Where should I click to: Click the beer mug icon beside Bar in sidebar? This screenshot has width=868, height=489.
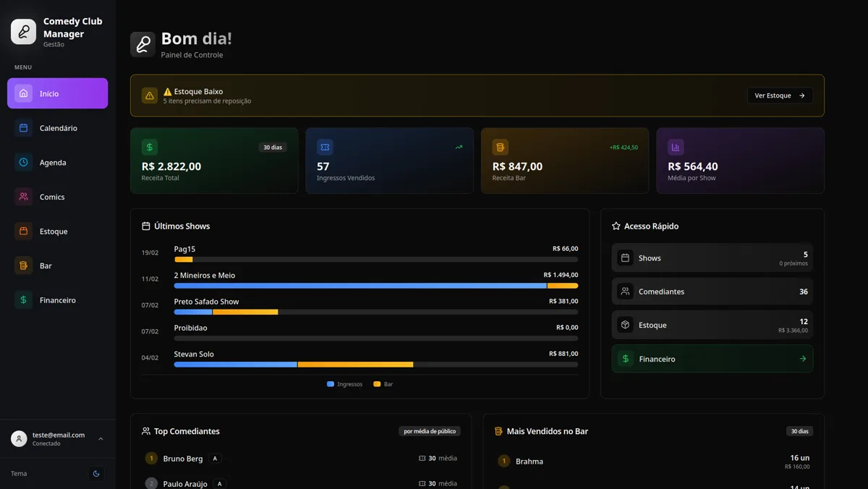(x=23, y=265)
